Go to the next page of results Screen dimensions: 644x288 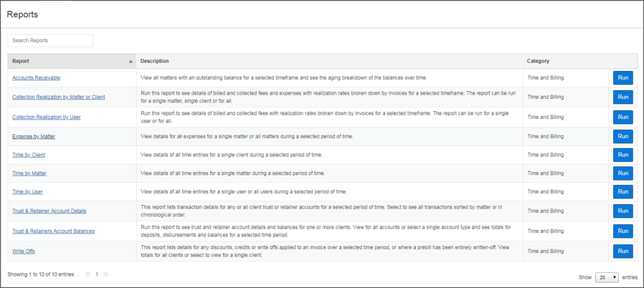click(x=106, y=274)
